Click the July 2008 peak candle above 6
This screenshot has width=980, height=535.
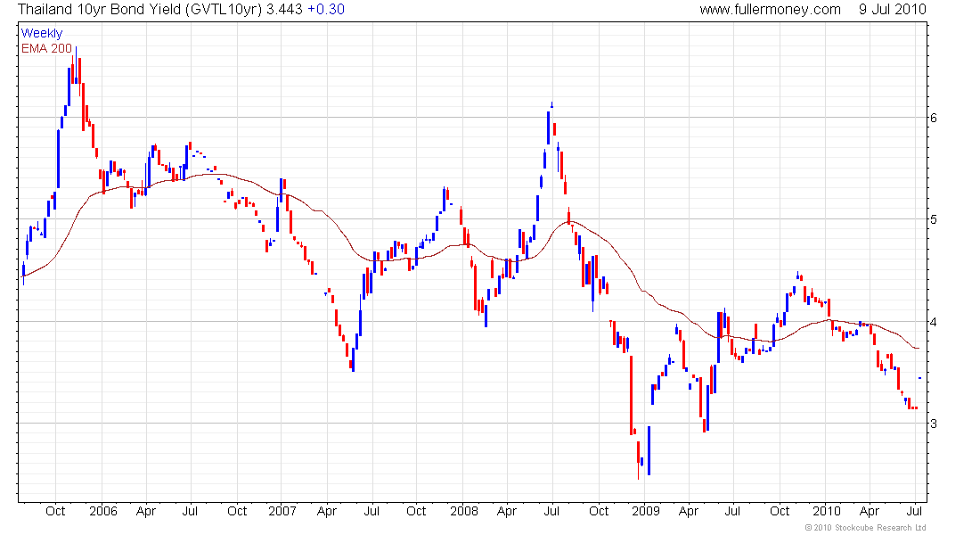point(551,104)
